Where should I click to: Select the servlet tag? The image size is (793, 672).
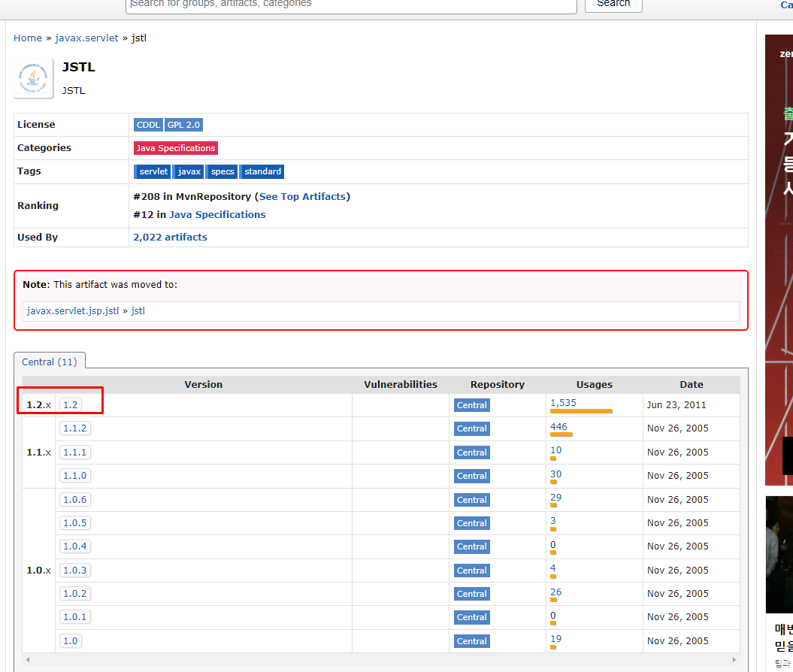(153, 171)
